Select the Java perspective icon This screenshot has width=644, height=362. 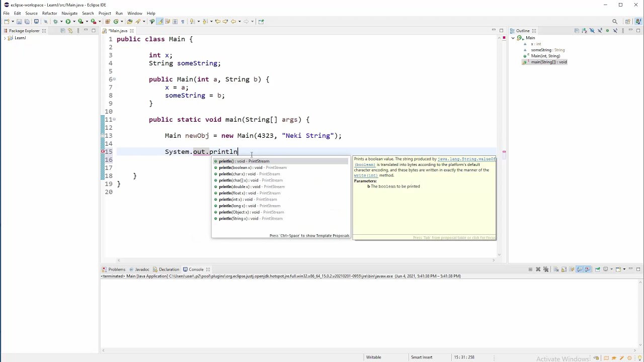point(638,21)
